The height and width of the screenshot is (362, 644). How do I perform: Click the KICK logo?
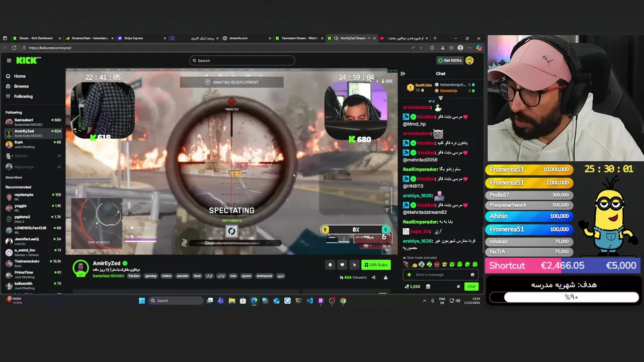(x=28, y=60)
